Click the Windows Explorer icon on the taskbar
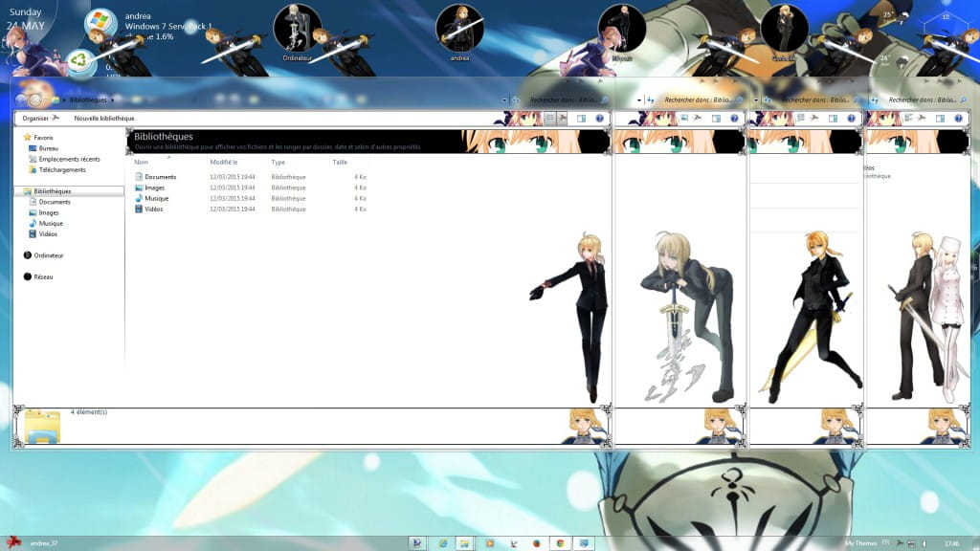The height and width of the screenshot is (551, 980). pos(462,542)
